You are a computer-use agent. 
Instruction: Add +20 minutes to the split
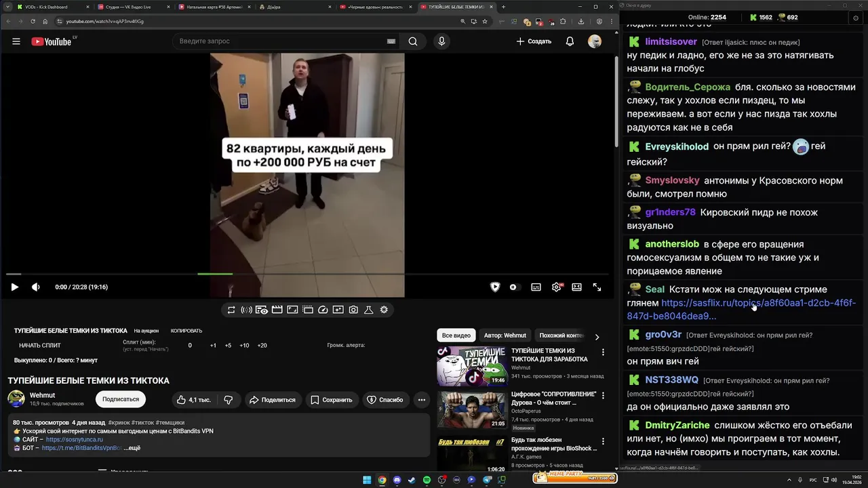262,345
